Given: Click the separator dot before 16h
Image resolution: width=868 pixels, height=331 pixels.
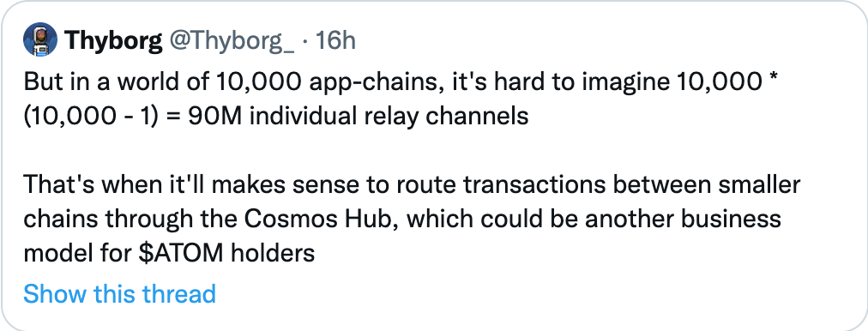Looking at the screenshot, I should click(x=305, y=41).
